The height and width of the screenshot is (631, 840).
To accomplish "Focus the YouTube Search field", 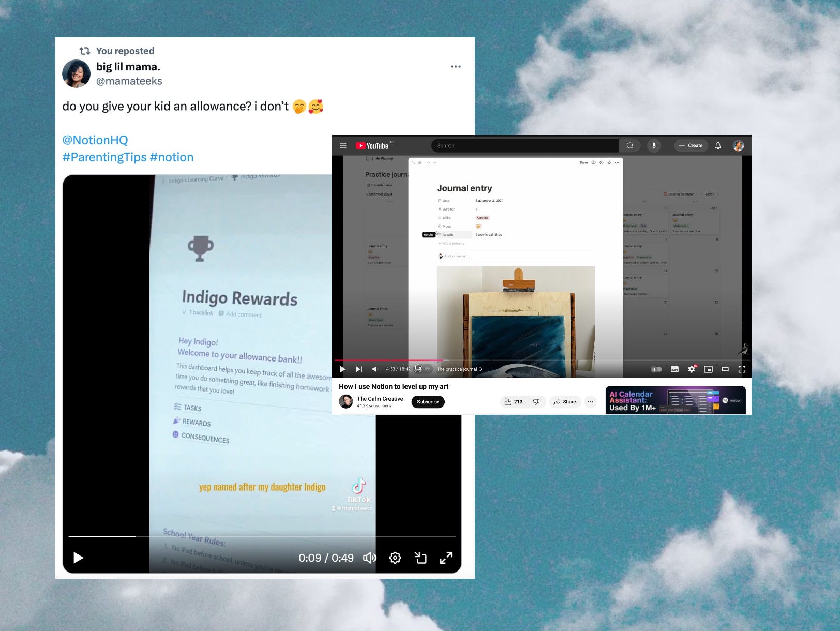I will click(525, 146).
